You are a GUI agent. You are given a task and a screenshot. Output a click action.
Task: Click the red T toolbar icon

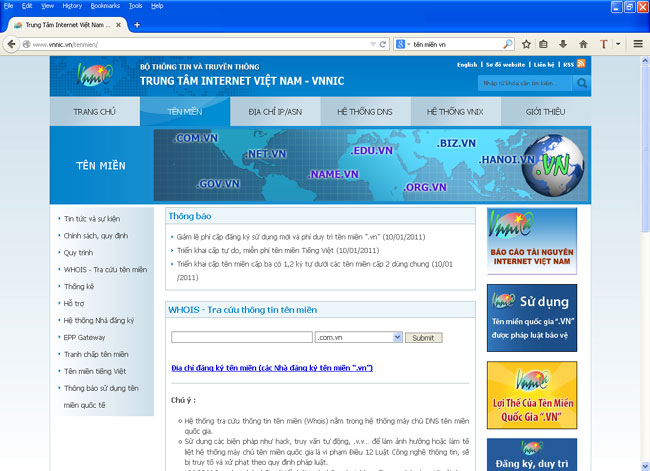coord(604,44)
